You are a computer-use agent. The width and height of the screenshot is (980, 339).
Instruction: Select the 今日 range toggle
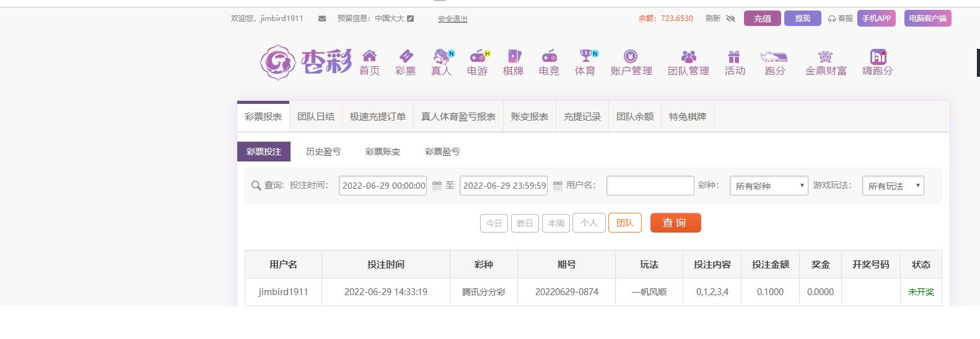pyautogui.click(x=494, y=223)
